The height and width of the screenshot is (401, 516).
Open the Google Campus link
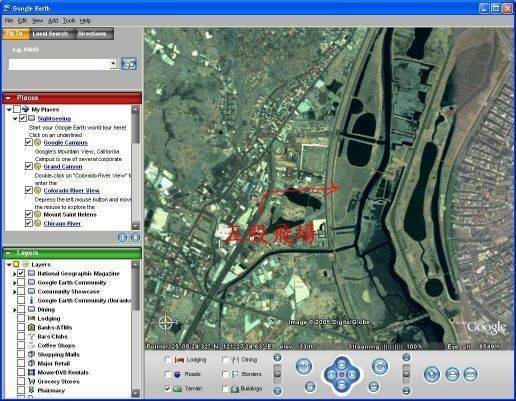point(66,142)
